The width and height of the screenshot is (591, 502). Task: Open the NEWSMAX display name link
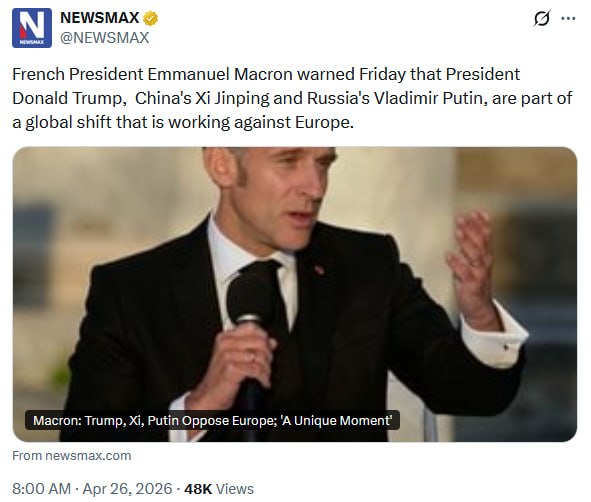(100, 18)
